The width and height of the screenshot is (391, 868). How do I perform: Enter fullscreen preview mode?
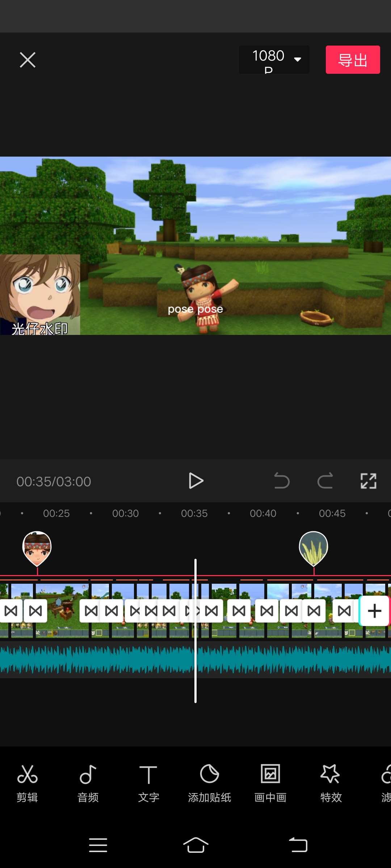[x=368, y=481]
